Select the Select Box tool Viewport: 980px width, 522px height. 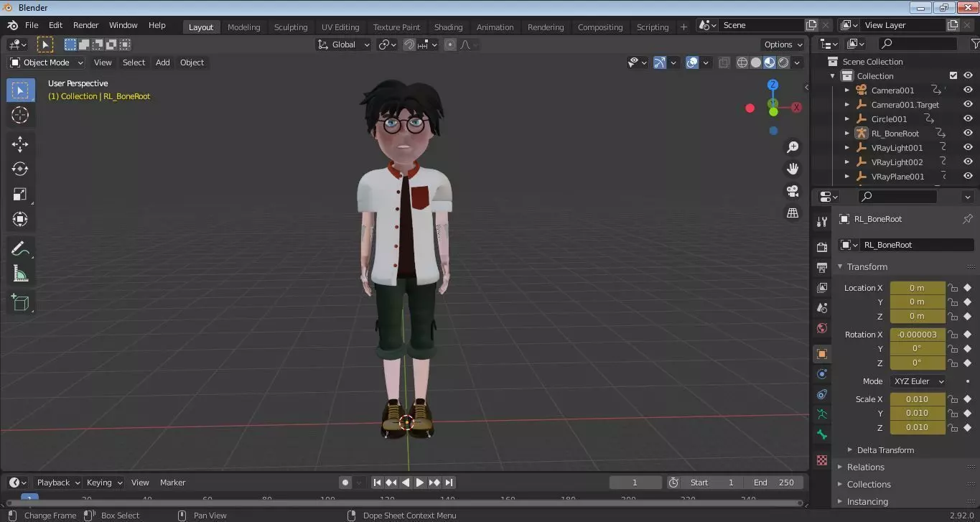20,90
